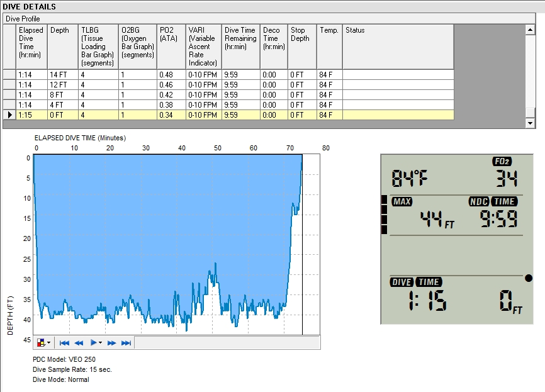
Task: Select the row with 8 FT depth
Action: (x=63, y=94)
